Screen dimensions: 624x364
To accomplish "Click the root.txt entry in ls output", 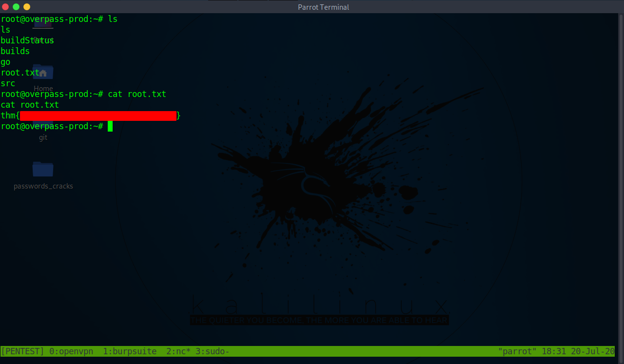I will (x=20, y=73).
